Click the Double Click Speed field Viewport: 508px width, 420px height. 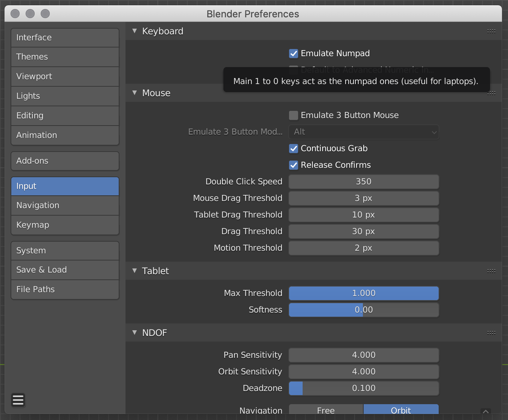364,182
